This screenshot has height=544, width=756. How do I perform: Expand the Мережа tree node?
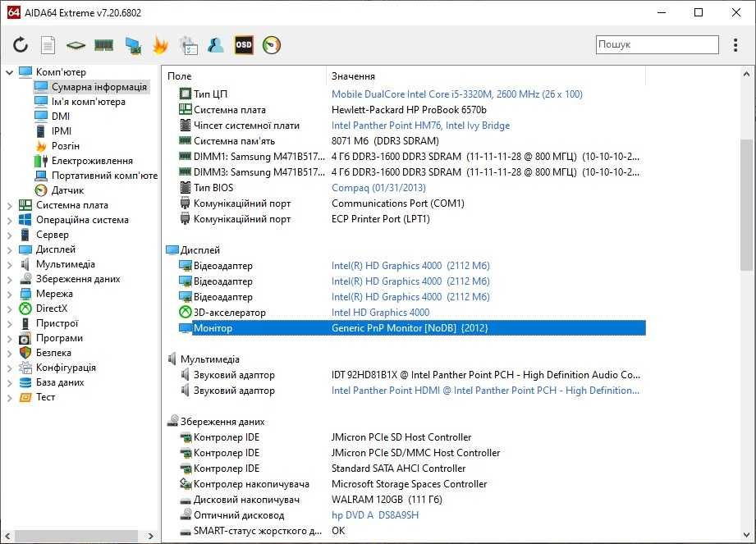9,295
